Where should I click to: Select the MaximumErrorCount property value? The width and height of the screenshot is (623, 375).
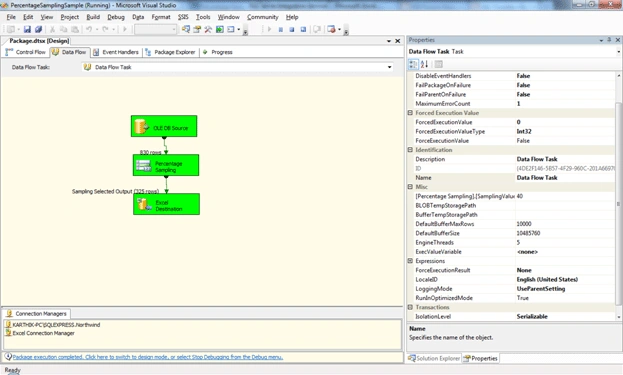tap(565, 104)
